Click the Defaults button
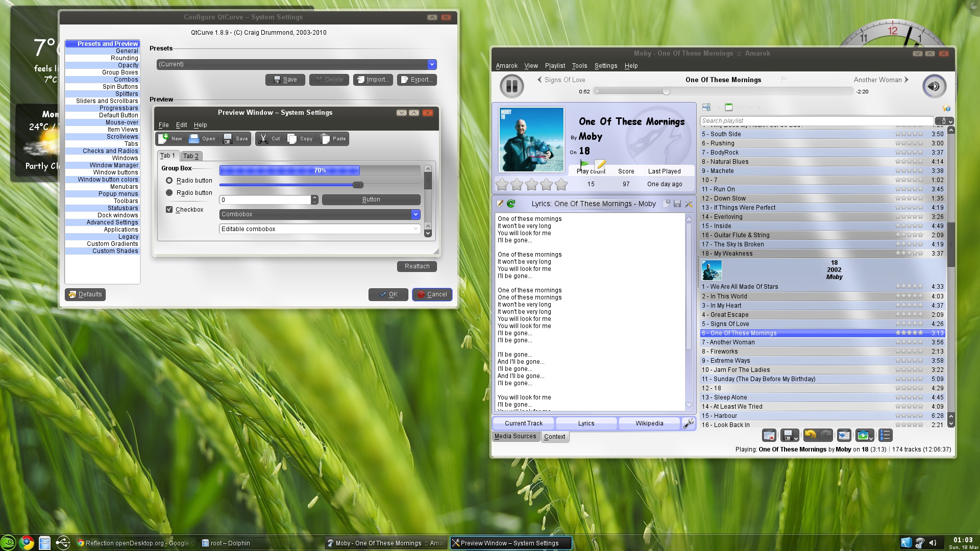This screenshot has width=980, height=551. (x=85, y=294)
